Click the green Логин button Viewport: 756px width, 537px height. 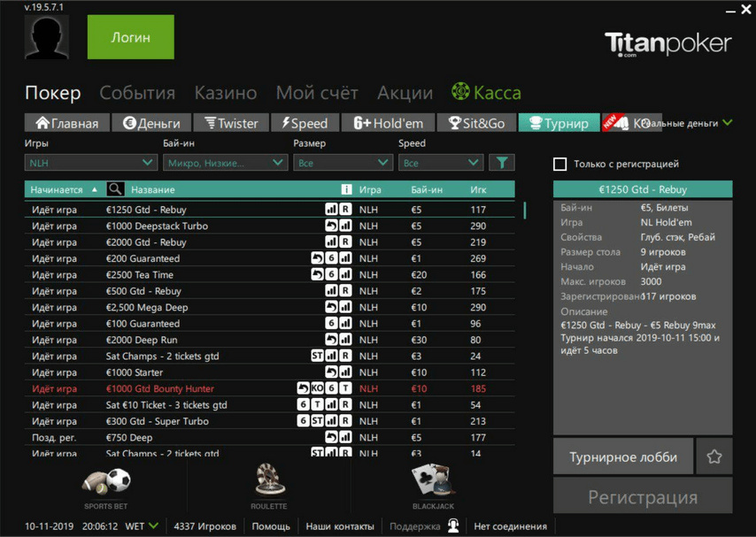[x=131, y=36]
